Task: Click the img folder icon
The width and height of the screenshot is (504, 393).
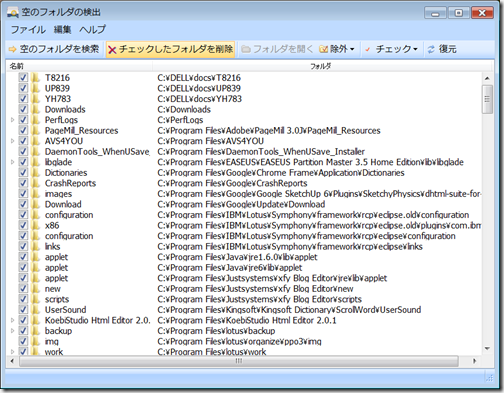Action: (x=36, y=341)
